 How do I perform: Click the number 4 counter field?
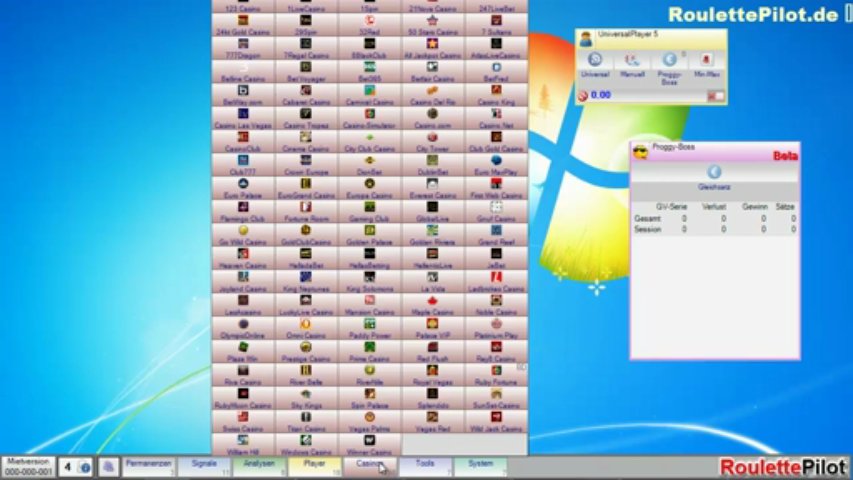pyautogui.click(x=68, y=467)
